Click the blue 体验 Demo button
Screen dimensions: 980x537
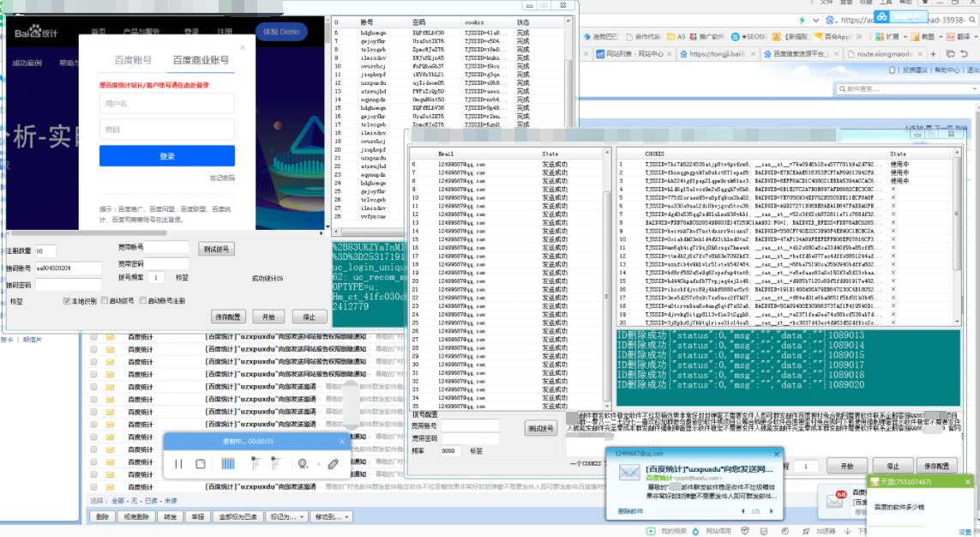click(280, 31)
